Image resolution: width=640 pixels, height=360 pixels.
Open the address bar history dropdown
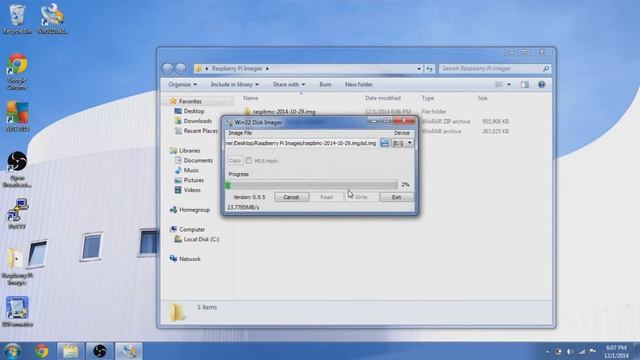[419, 69]
